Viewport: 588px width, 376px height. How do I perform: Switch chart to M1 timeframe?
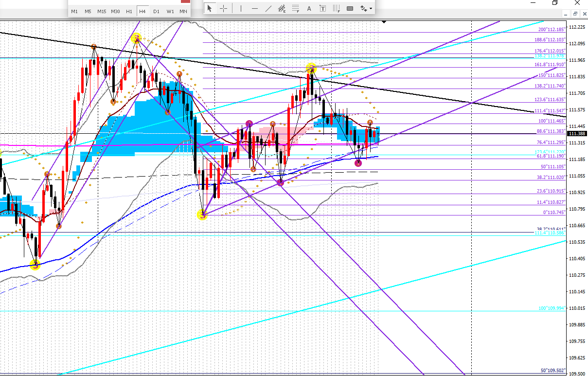(74, 11)
